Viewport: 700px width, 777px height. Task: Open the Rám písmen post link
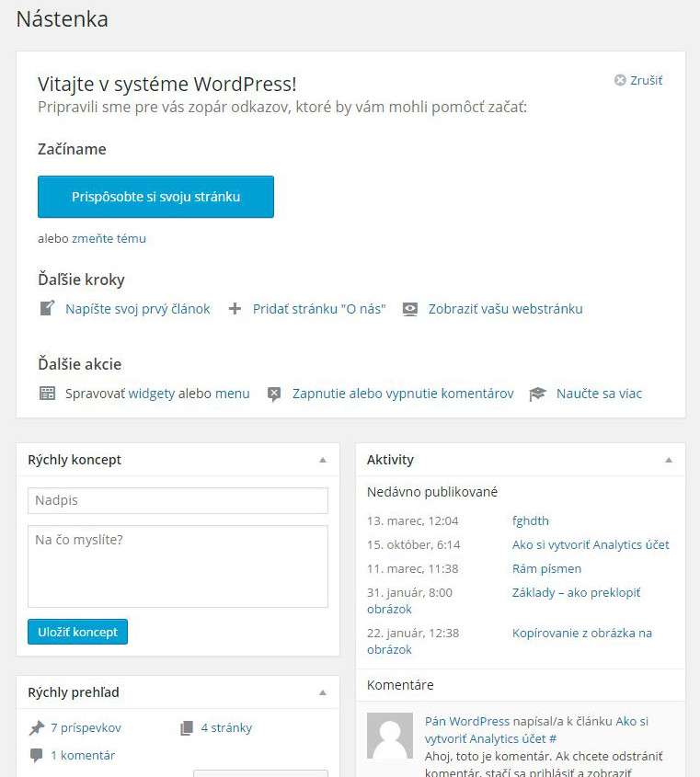tap(546, 569)
